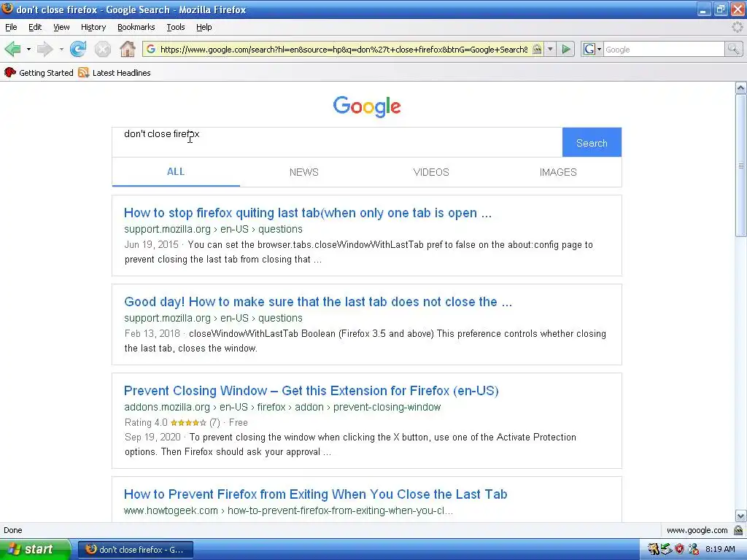Click the Getting Started bookmark icon
This screenshot has height=560, width=747.
point(9,72)
